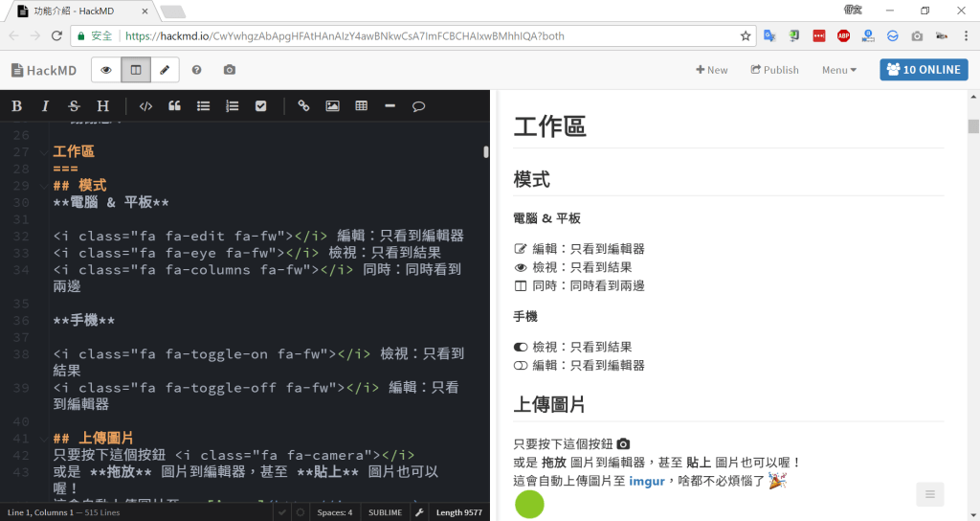Viewport: 980px width, 521px height.
Task: Create a new note with New button
Action: (x=711, y=70)
